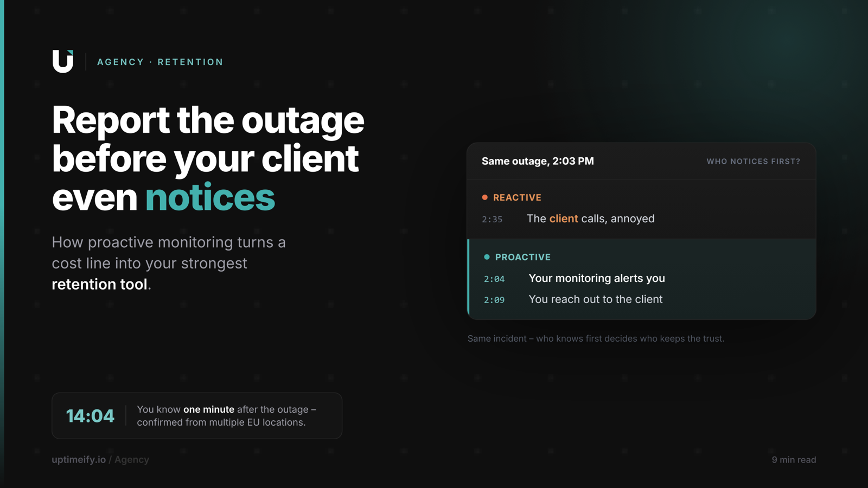Click bold 'one minute' in the callout
Image resolution: width=868 pixels, height=488 pixels.
209,409
